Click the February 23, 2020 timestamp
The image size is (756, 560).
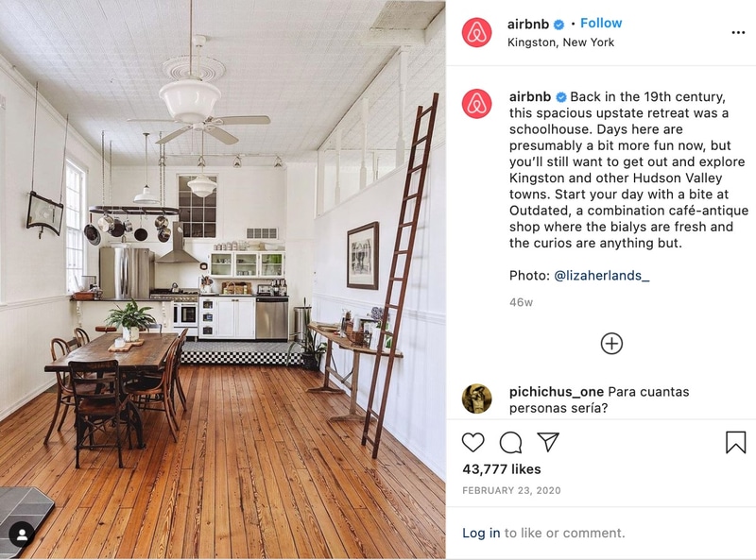[511, 491]
